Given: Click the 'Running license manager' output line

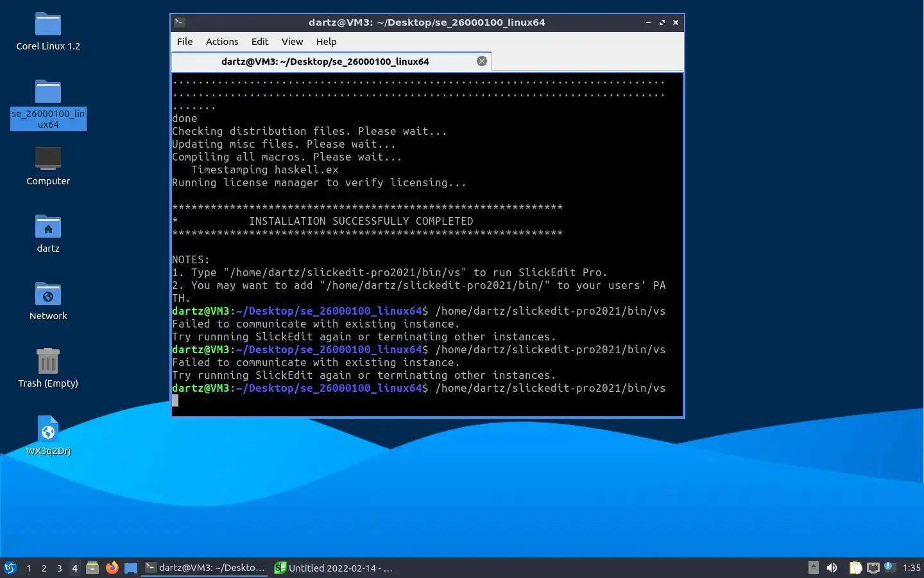Looking at the screenshot, I should pos(319,182).
